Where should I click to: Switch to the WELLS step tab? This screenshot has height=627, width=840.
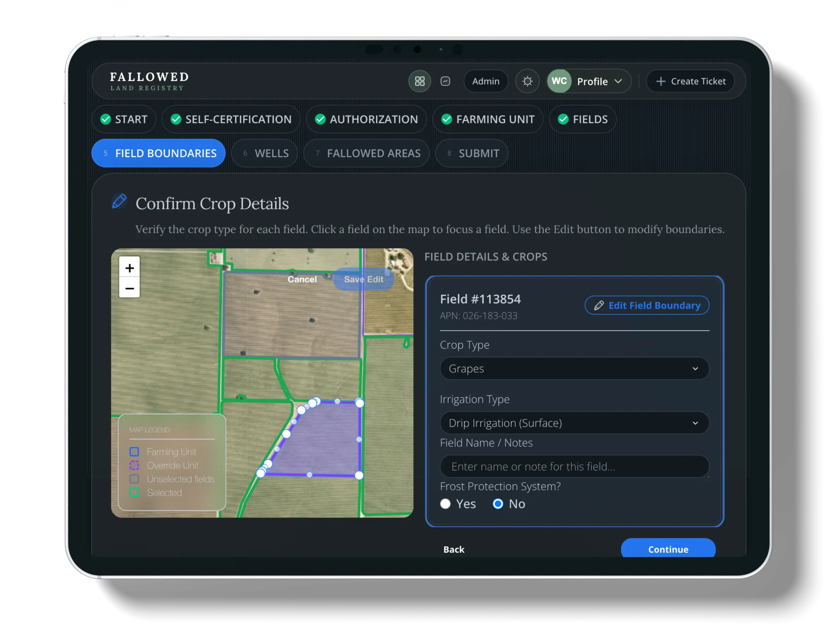pyautogui.click(x=264, y=153)
